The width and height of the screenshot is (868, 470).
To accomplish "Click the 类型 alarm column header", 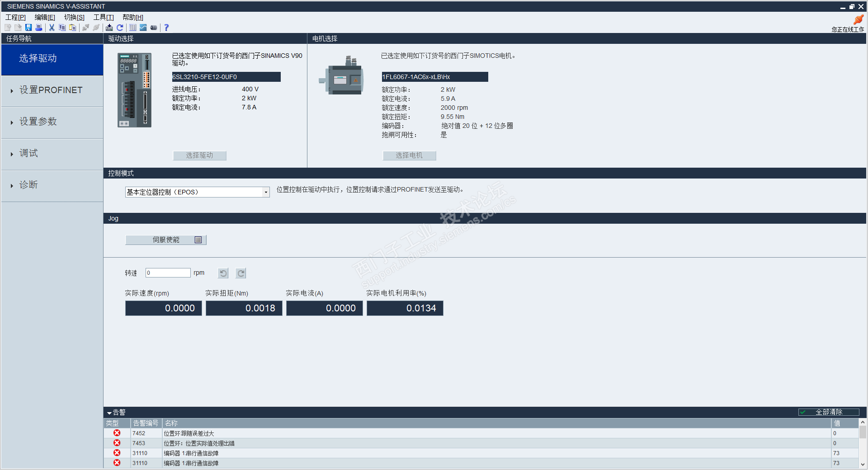I will pos(117,423).
